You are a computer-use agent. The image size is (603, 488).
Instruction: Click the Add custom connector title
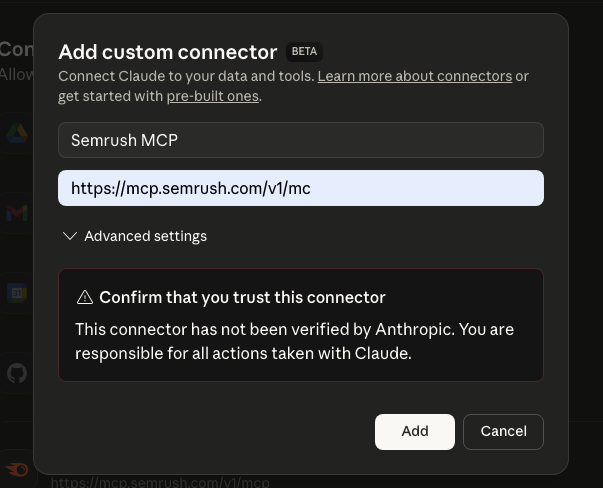pyautogui.click(x=167, y=52)
